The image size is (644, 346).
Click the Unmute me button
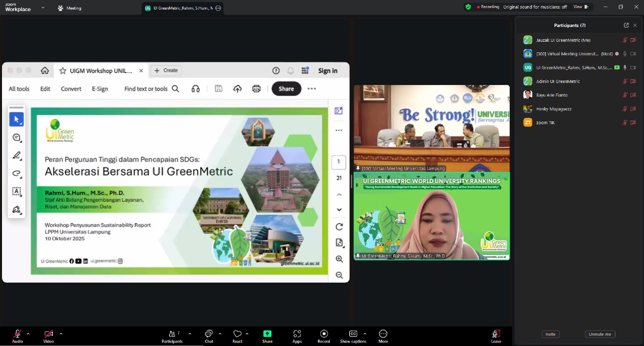(600, 334)
